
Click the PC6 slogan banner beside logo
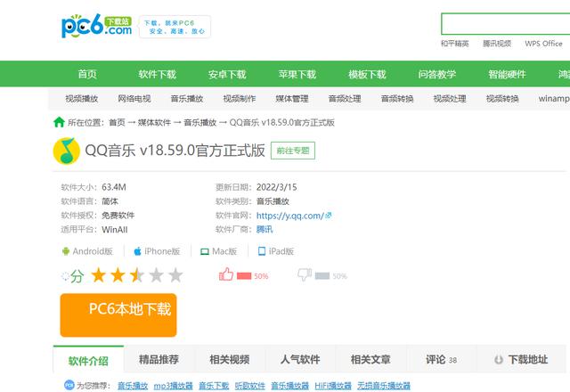tap(175, 27)
